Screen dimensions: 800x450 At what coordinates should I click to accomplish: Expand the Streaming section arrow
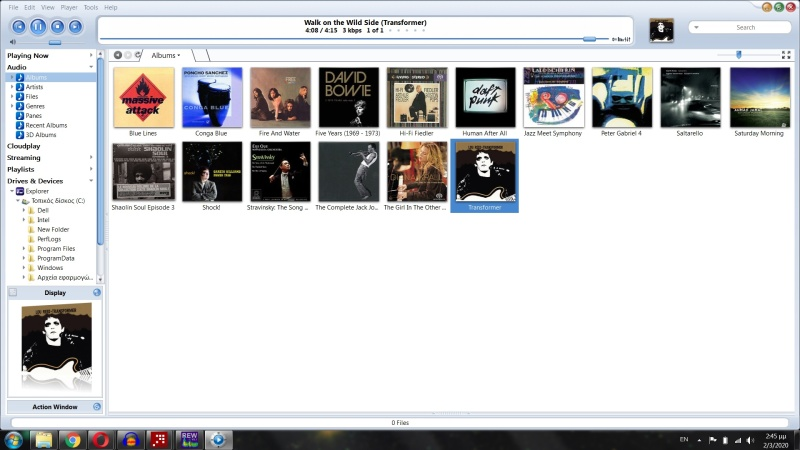pyautogui.click(x=91, y=158)
